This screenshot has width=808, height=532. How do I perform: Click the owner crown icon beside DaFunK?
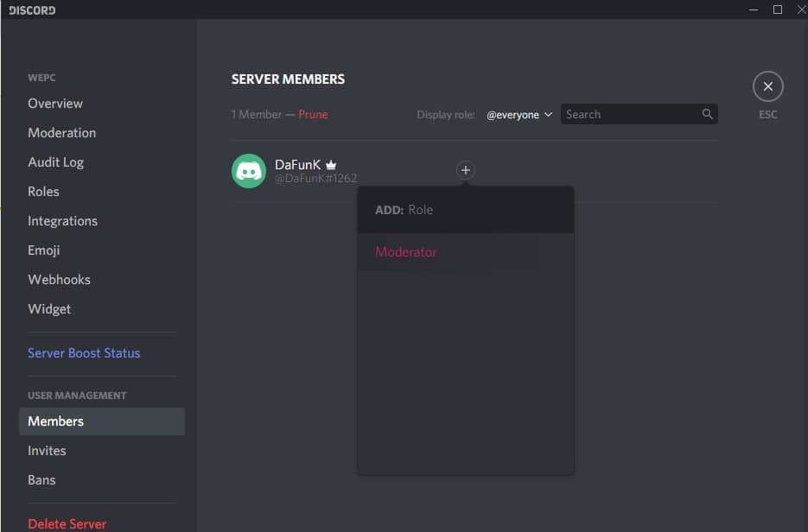331,165
